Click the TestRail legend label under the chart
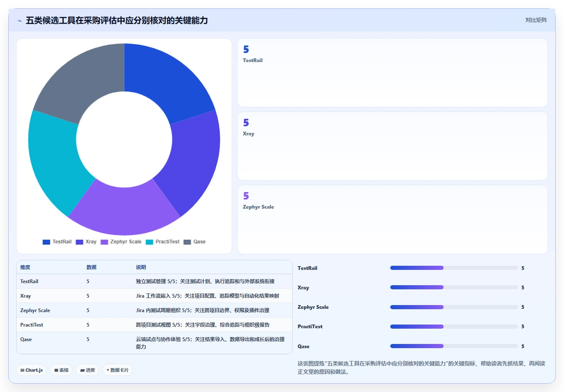The width and height of the screenshot is (564, 392). pyautogui.click(x=62, y=242)
